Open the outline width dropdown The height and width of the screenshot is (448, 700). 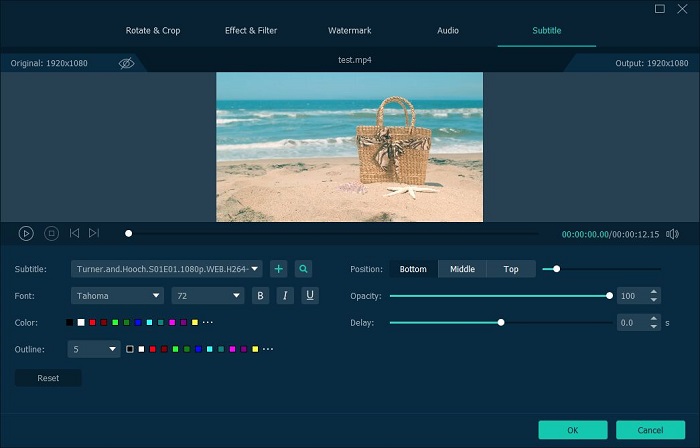[x=94, y=349]
